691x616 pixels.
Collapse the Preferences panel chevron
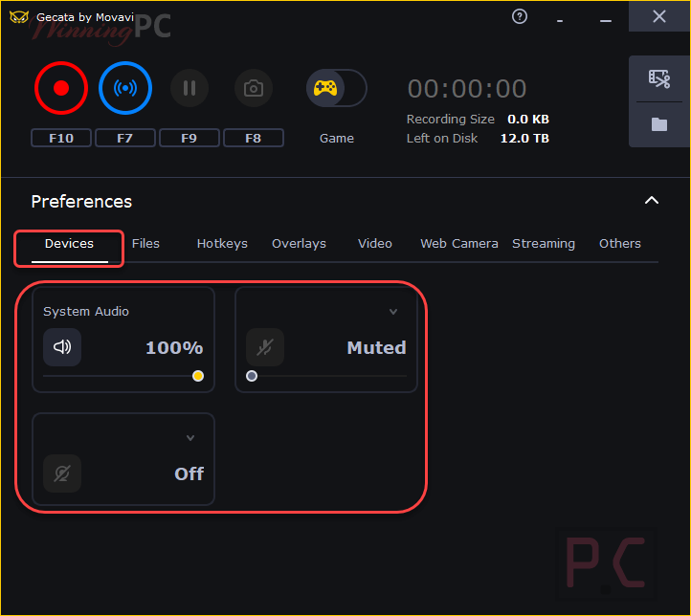[x=652, y=201]
